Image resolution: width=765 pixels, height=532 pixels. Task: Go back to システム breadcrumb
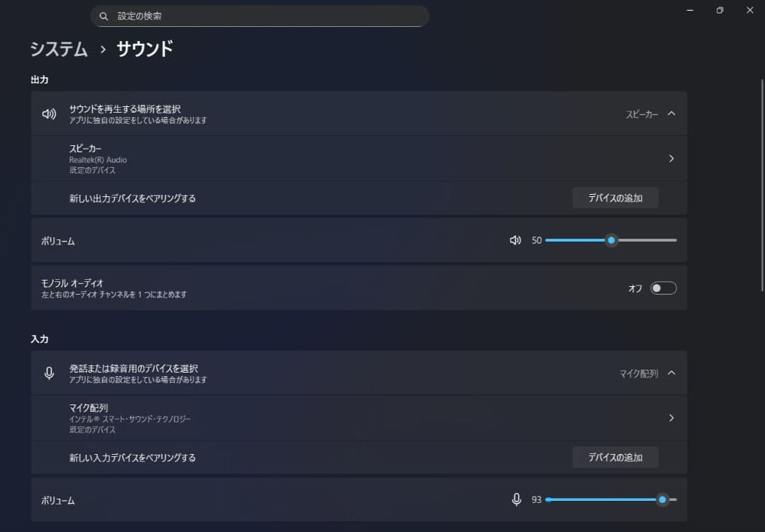click(x=59, y=49)
